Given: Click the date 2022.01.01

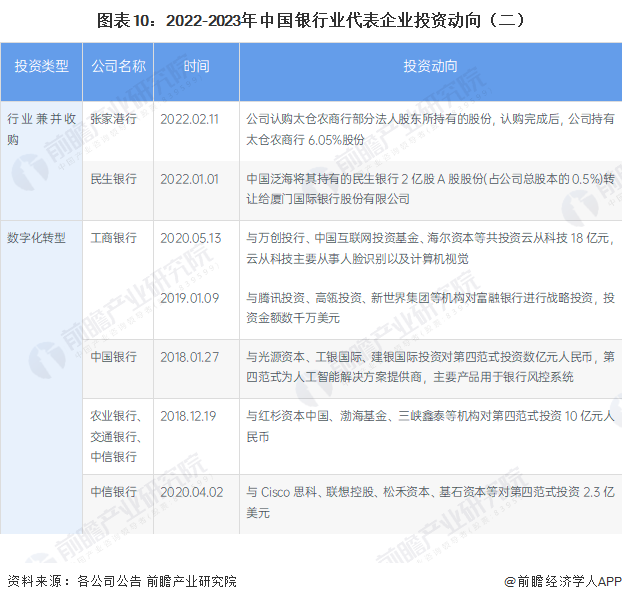Looking at the screenshot, I should pos(189,179).
